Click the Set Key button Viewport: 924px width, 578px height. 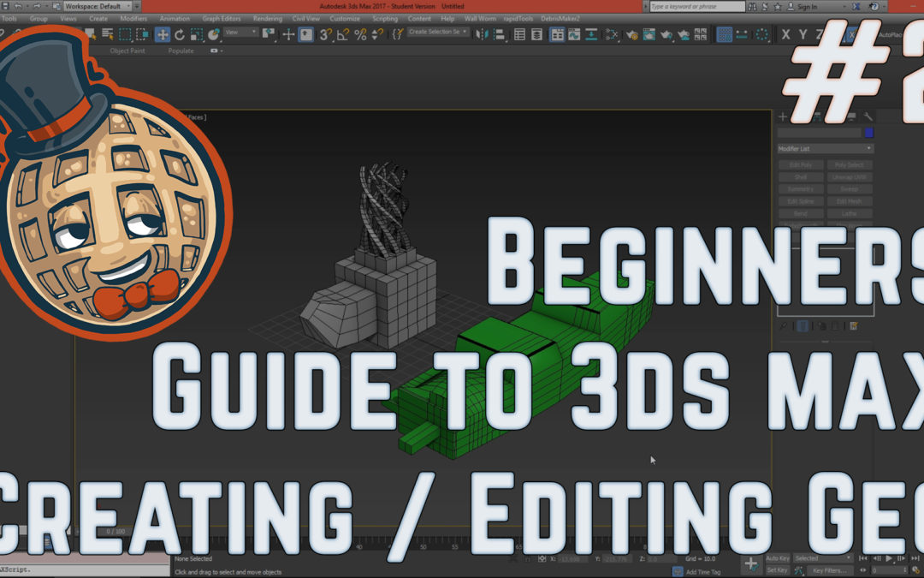777,570
